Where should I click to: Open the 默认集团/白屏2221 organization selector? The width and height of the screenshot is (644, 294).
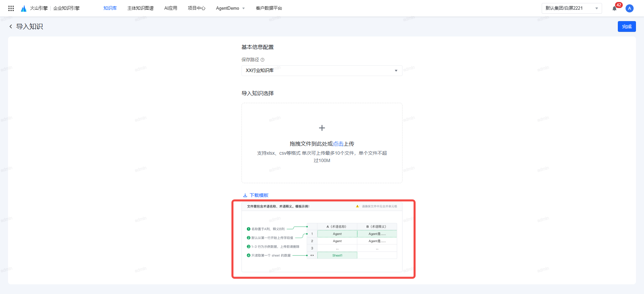click(571, 8)
